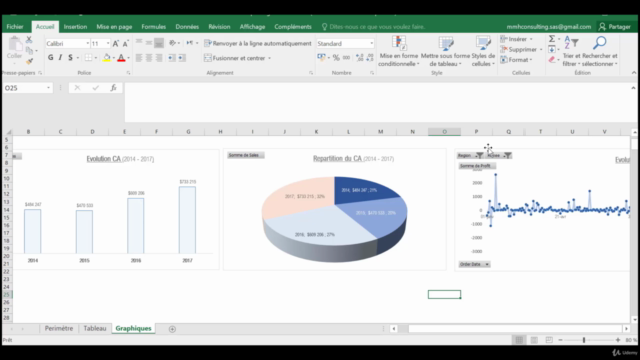Switch to the Formules tab

pyautogui.click(x=153, y=27)
